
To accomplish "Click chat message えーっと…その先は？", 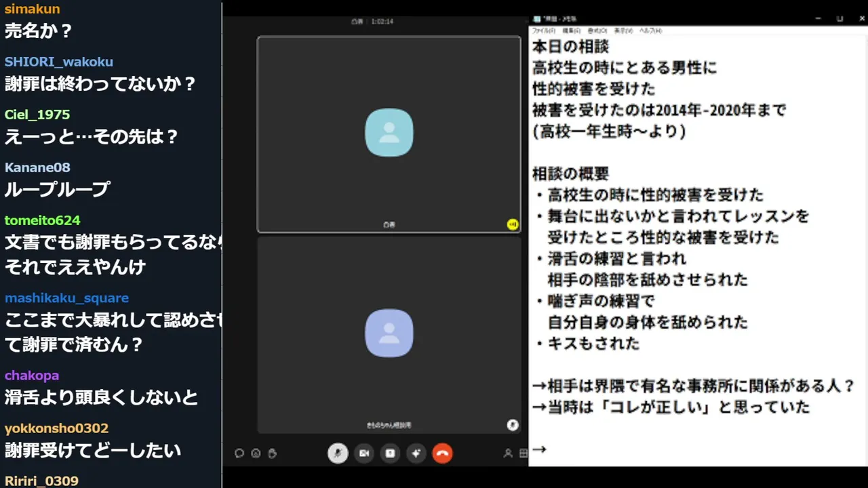I will (92, 136).
